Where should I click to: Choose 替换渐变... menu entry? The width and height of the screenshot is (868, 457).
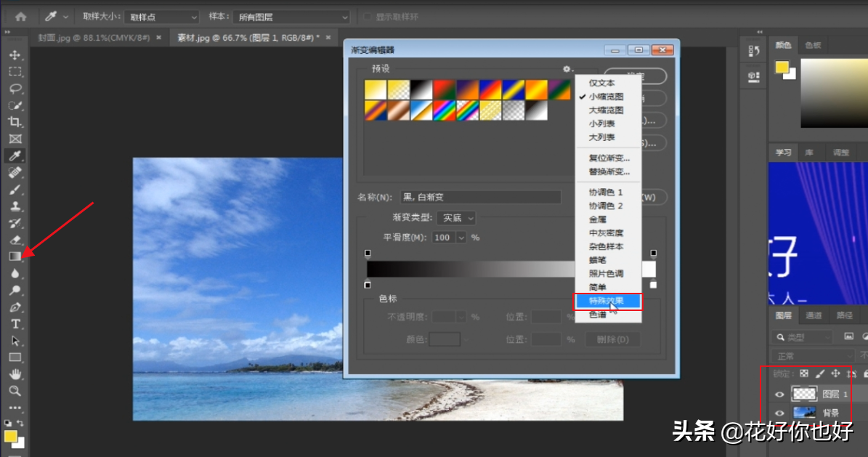point(608,171)
